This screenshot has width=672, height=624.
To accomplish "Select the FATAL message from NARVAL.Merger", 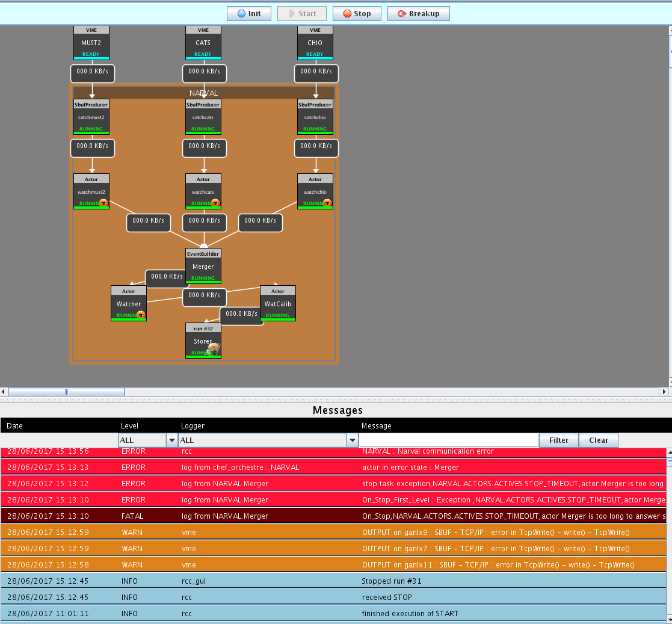I will coord(333,516).
